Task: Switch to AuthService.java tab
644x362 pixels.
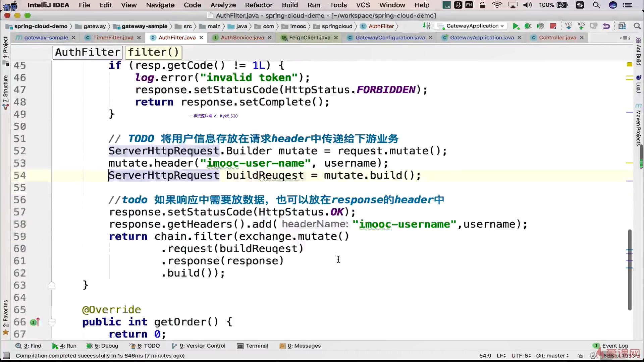Action: tap(242, 38)
